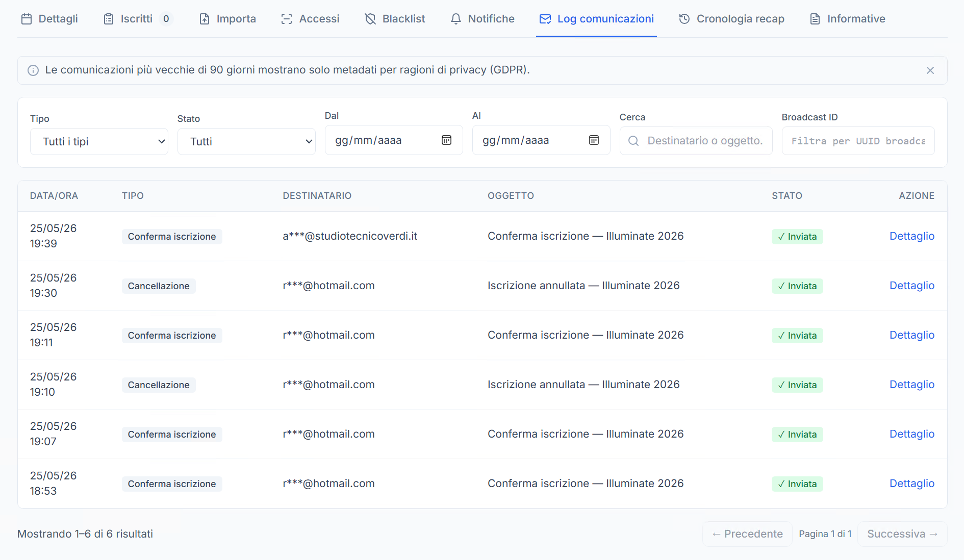Select the Log comunicazioni tab

pyautogui.click(x=596, y=19)
